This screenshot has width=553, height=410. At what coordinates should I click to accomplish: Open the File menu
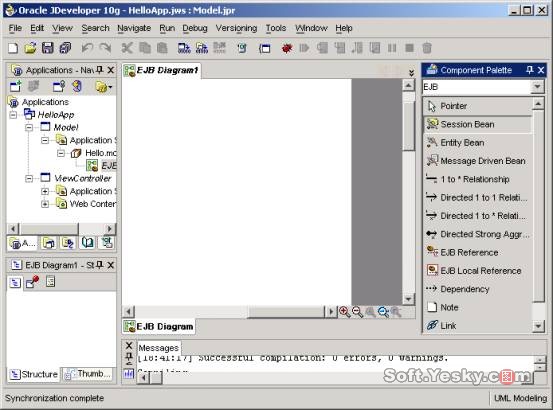pyautogui.click(x=15, y=28)
